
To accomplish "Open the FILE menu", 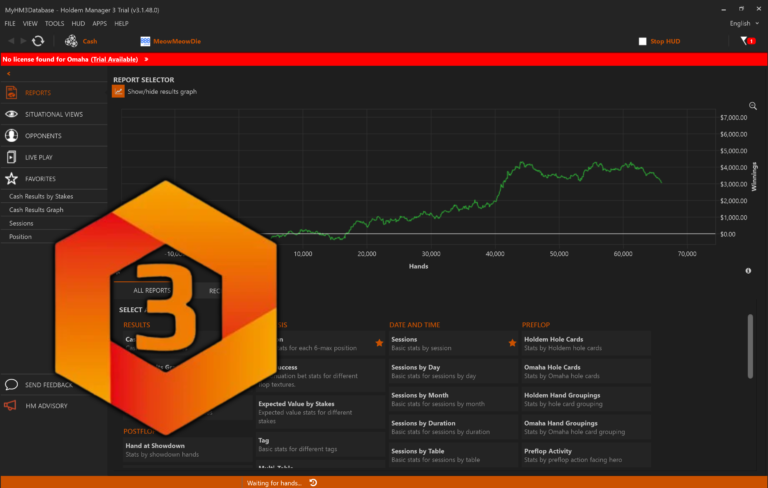I will (x=10, y=24).
